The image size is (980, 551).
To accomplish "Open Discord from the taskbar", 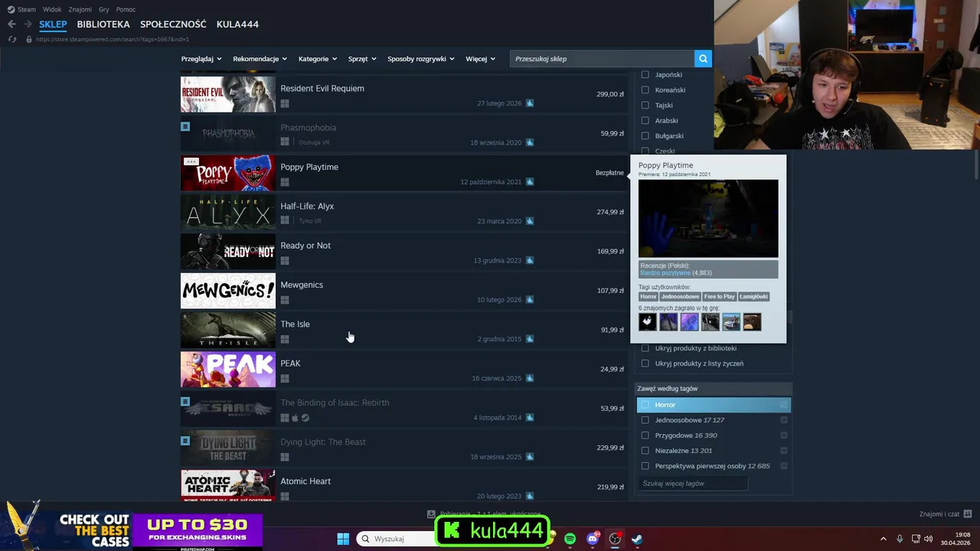I will pyautogui.click(x=593, y=539).
